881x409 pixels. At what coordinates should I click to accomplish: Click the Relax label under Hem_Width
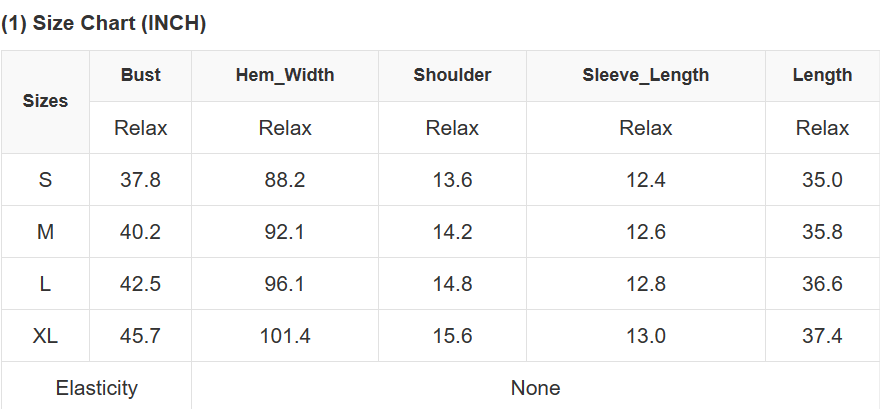coord(285,128)
